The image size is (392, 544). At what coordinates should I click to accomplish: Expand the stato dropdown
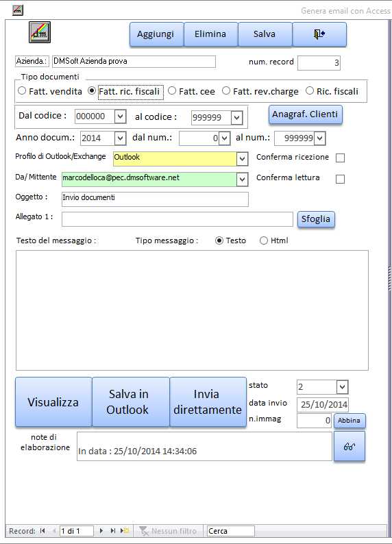click(342, 387)
